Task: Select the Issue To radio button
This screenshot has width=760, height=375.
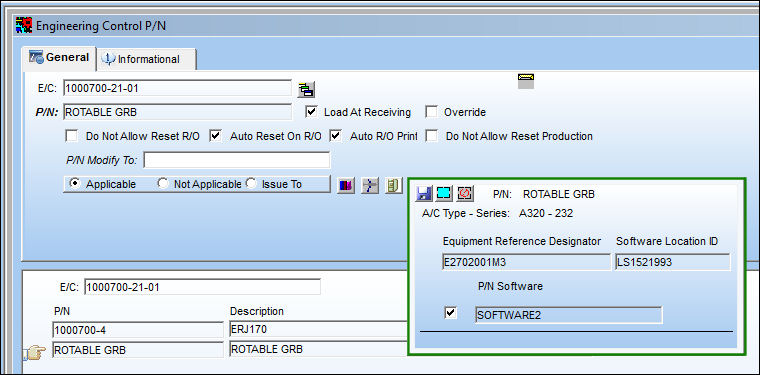Action: coord(251,184)
